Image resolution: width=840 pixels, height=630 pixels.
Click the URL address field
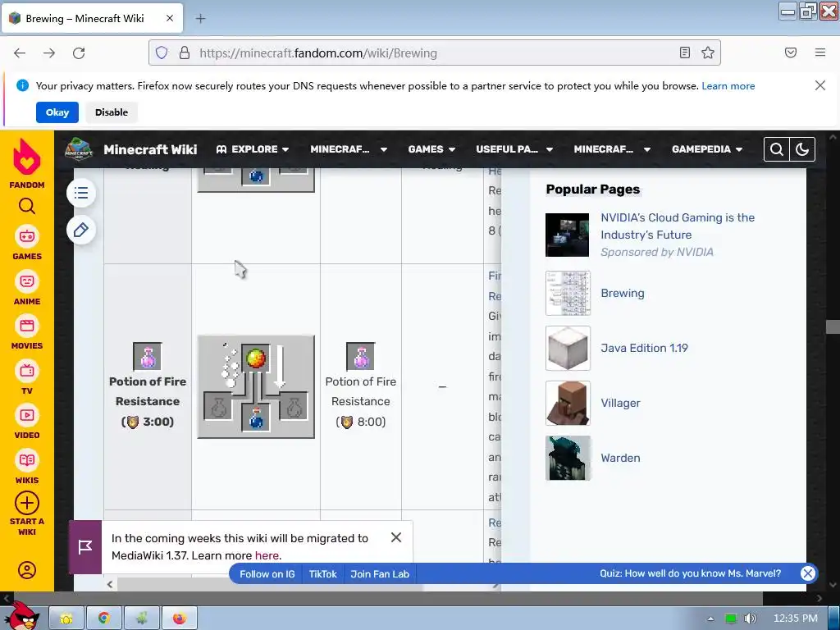coord(434,53)
